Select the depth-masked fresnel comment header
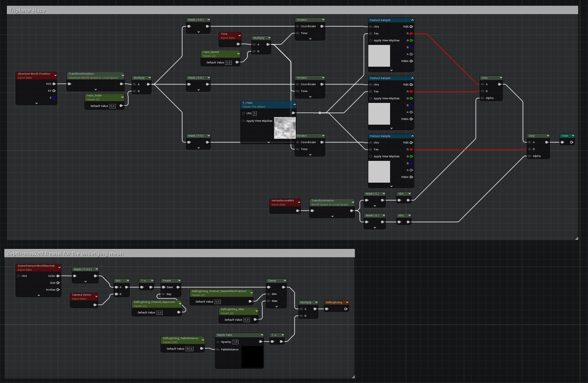Image resolution: width=588 pixels, height=383 pixels. [65, 254]
